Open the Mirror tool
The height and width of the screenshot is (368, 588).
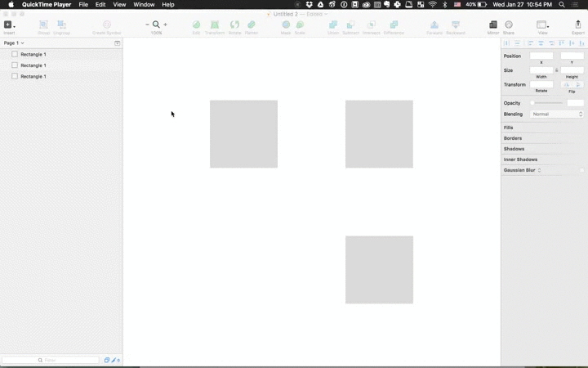coord(493,25)
